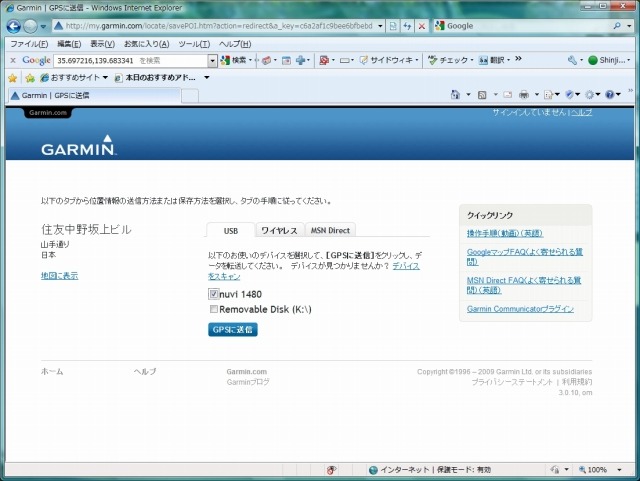Open the 編集(E) menu
This screenshot has height=481, width=640.
(x=69, y=44)
